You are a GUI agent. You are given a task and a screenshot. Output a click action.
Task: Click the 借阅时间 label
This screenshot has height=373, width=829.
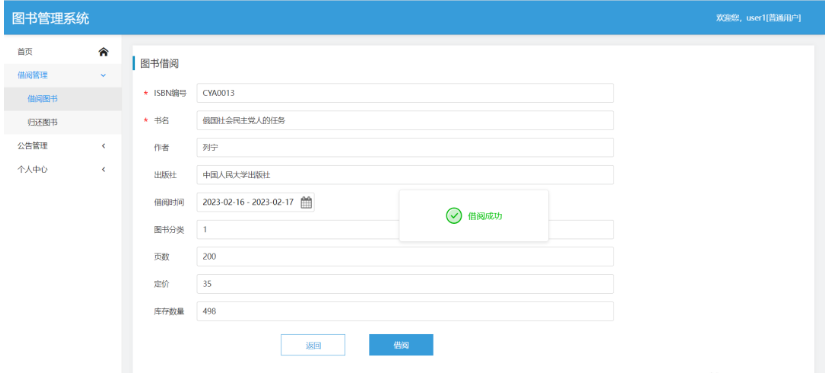[169, 202]
